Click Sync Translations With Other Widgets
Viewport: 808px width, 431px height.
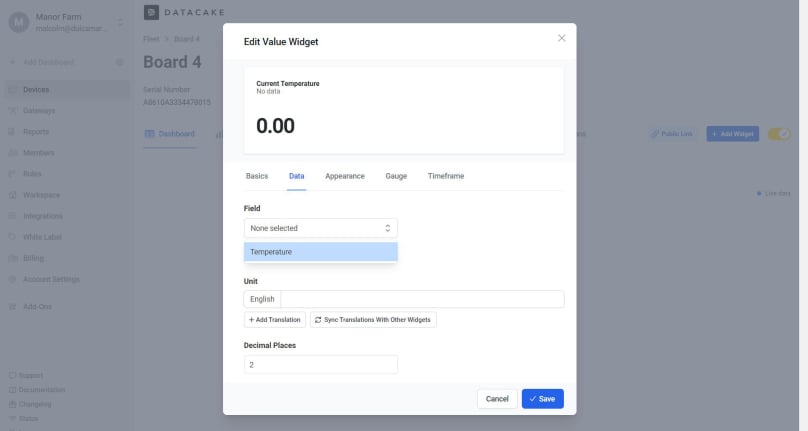372,320
